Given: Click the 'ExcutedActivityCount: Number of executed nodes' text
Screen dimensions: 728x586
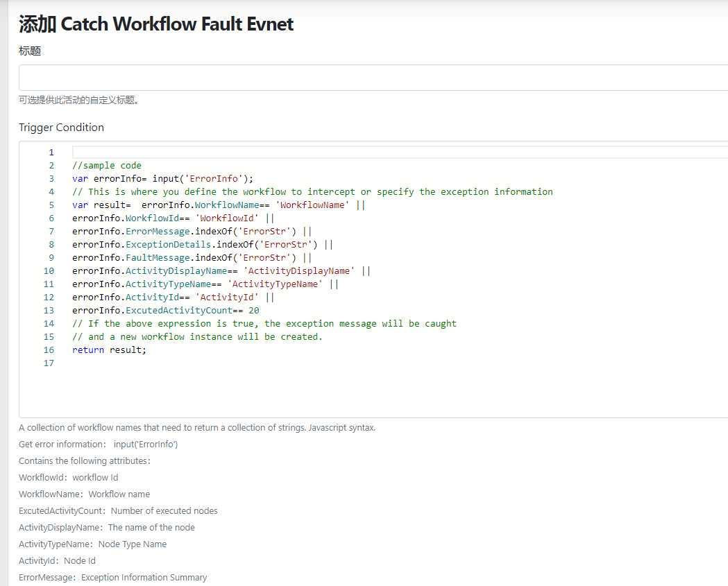Looking at the screenshot, I should click(x=119, y=511).
